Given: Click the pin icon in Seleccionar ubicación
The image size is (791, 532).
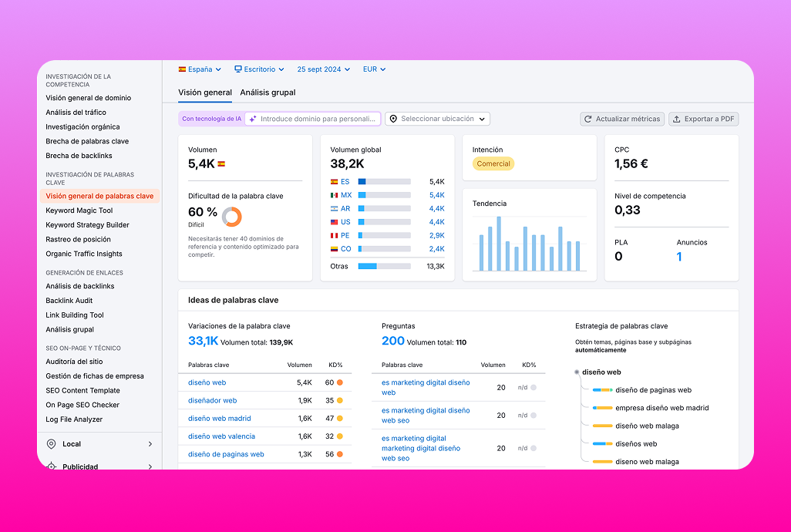Looking at the screenshot, I should pos(393,119).
